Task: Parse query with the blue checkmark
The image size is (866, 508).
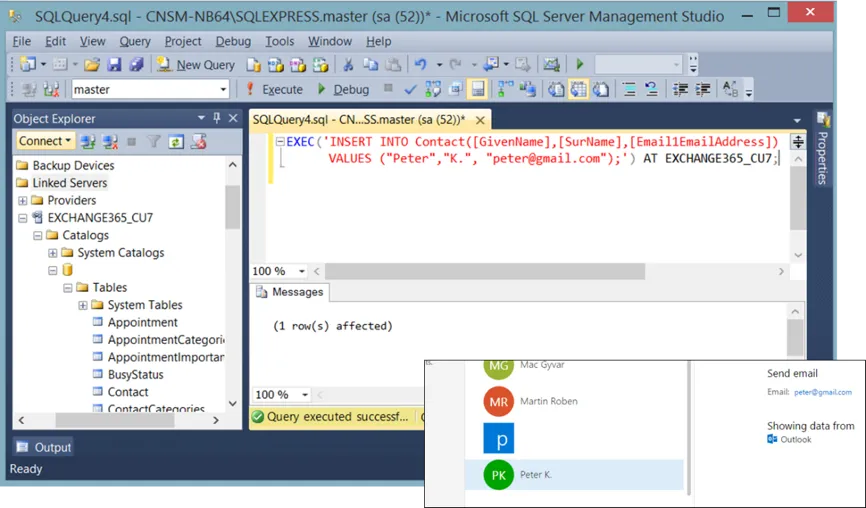Action: click(410, 89)
